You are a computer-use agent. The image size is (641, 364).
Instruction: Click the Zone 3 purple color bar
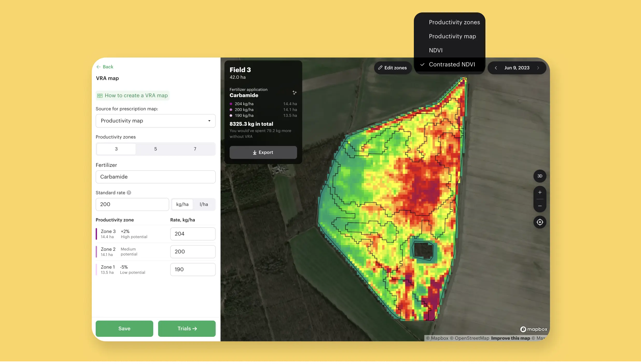pyautogui.click(x=96, y=234)
